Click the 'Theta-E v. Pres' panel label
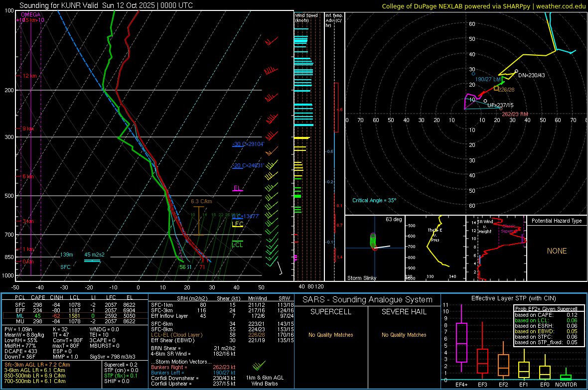 [x=435, y=235]
